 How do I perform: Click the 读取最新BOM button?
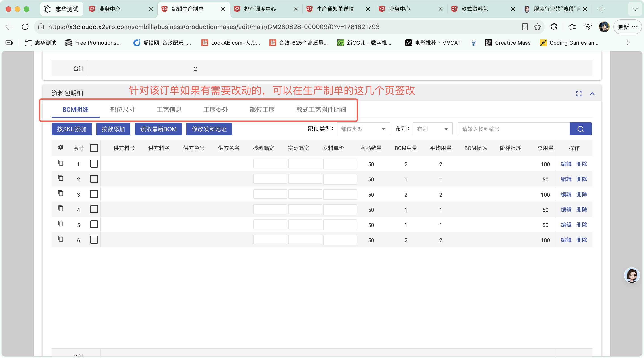point(158,129)
